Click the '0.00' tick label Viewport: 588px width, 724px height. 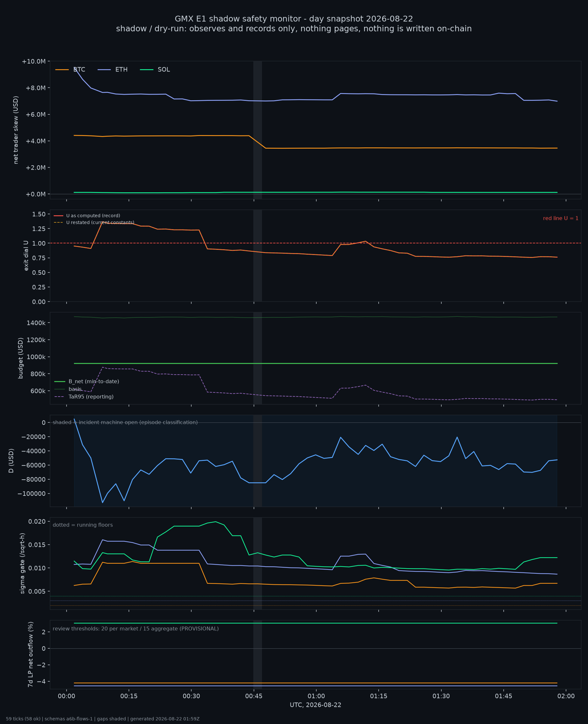[x=39, y=302]
